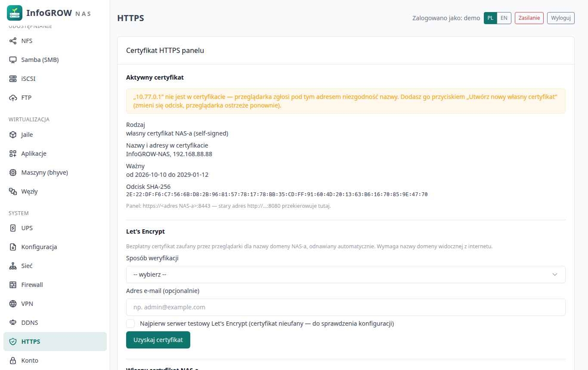Image resolution: width=588 pixels, height=370 pixels.
Task: Log out with the Wyloguj button
Action: pyautogui.click(x=561, y=18)
